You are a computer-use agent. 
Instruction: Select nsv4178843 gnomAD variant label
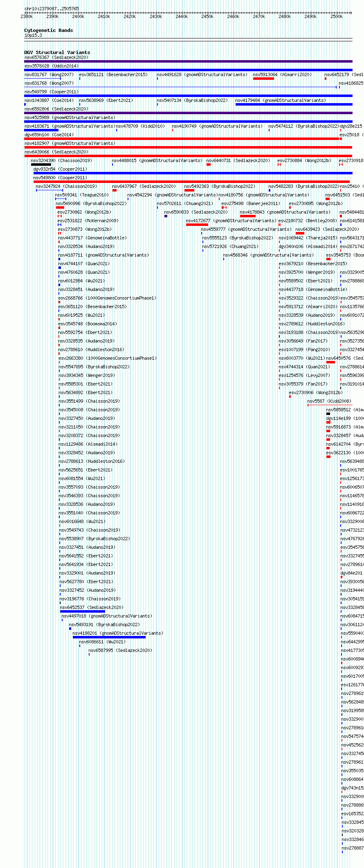285,212
